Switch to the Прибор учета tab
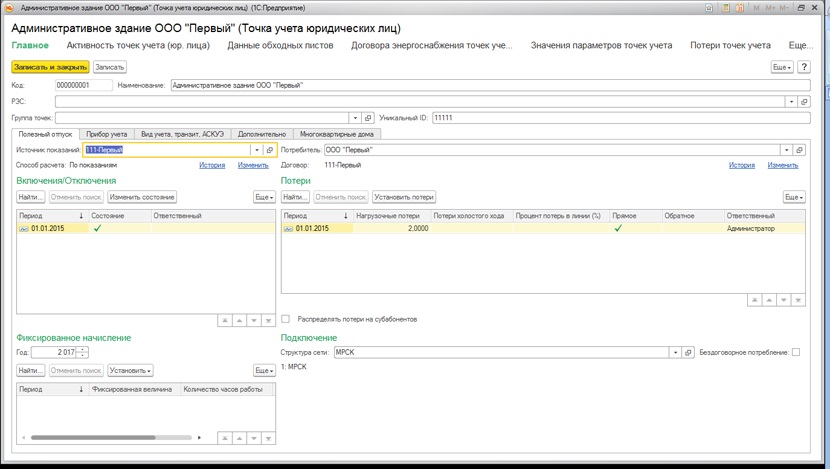Viewport: 830px width, 469px height. pos(106,134)
